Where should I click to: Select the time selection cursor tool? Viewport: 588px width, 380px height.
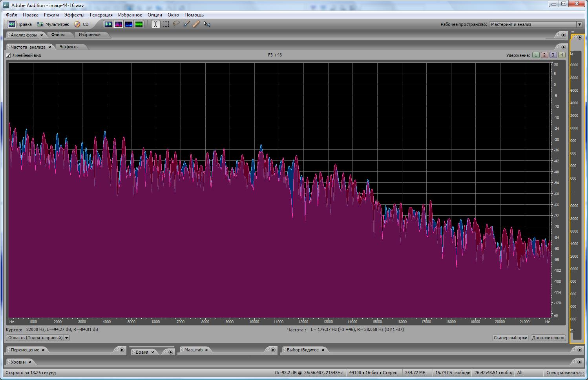click(x=155, y=24)
